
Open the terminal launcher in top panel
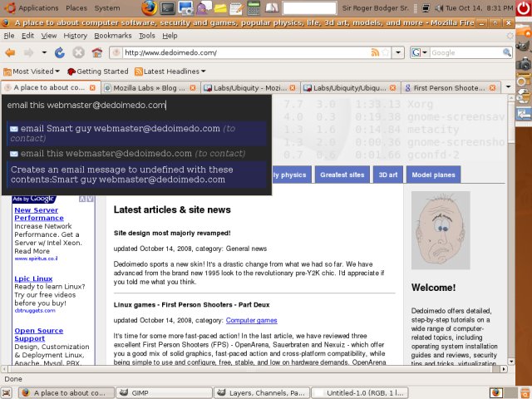click(x=168, y=7)
